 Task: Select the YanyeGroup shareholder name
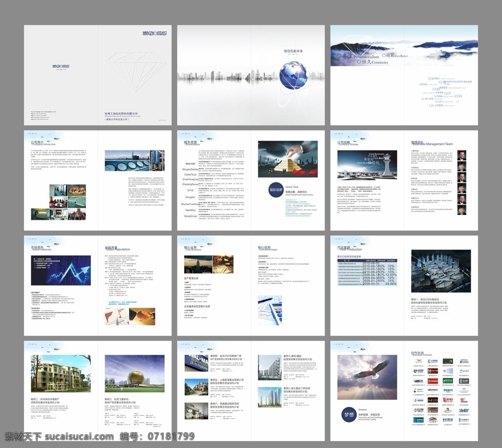coord(191,216)
